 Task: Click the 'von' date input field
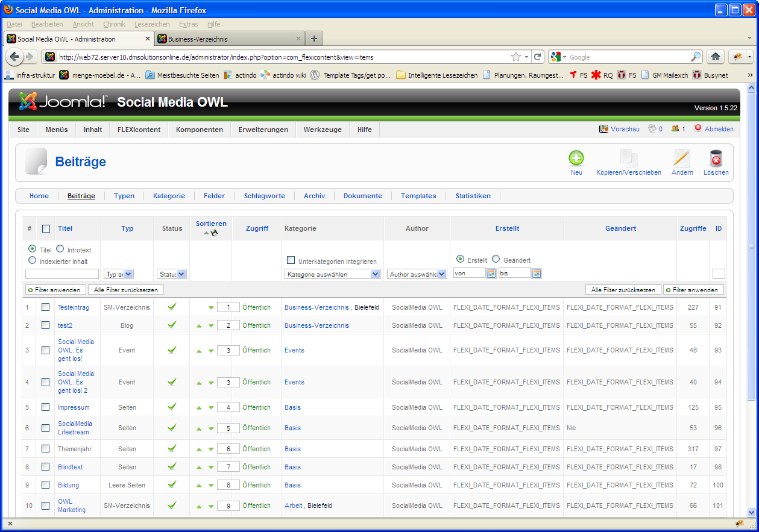[470, 273]
